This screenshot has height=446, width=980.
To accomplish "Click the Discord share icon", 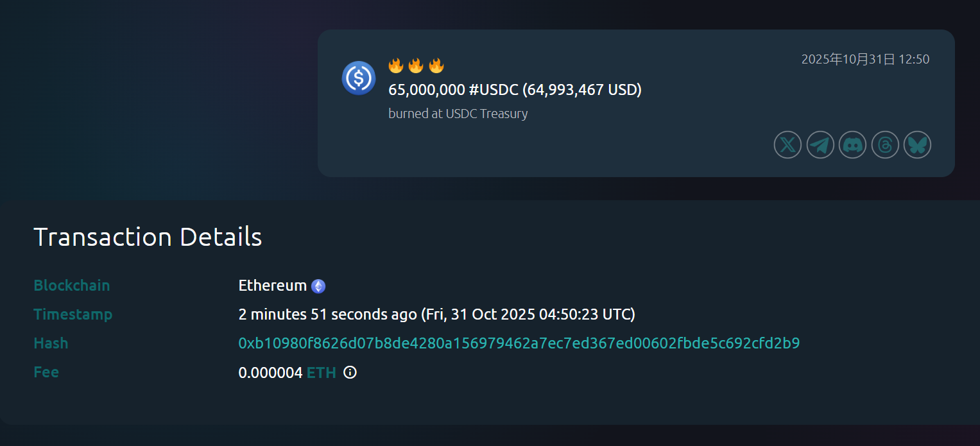I will coord(852,145).
